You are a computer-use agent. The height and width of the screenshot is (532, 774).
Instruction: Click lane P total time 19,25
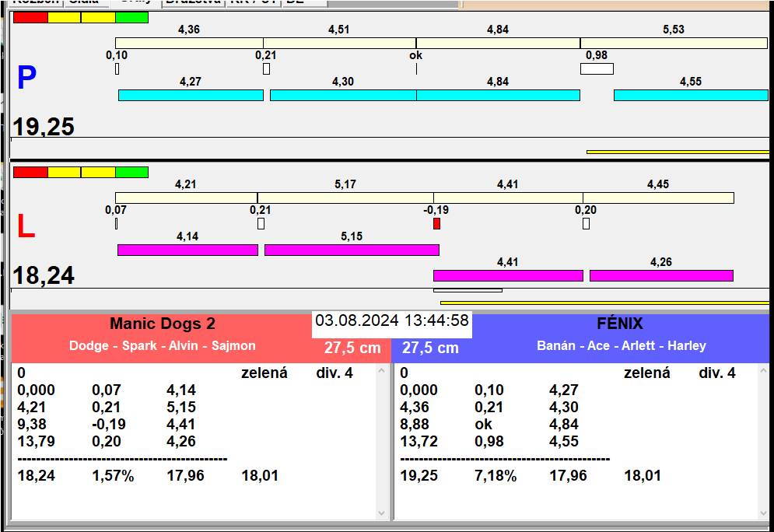44,127
